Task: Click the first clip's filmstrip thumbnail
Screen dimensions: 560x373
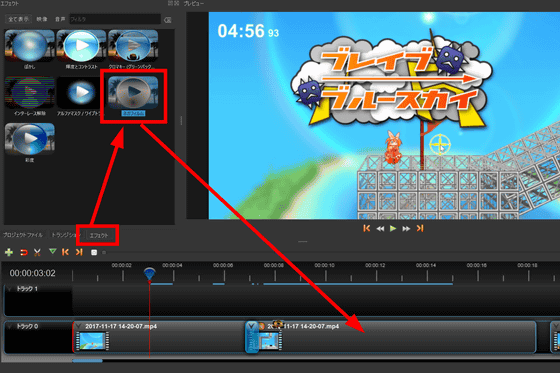Action: point(92,341)
